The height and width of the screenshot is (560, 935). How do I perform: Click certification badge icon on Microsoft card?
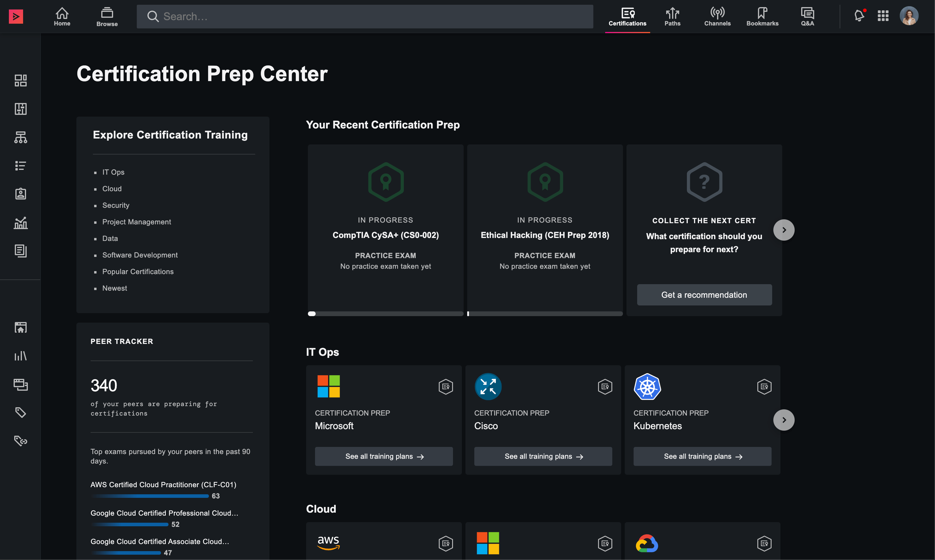(445, 387)
